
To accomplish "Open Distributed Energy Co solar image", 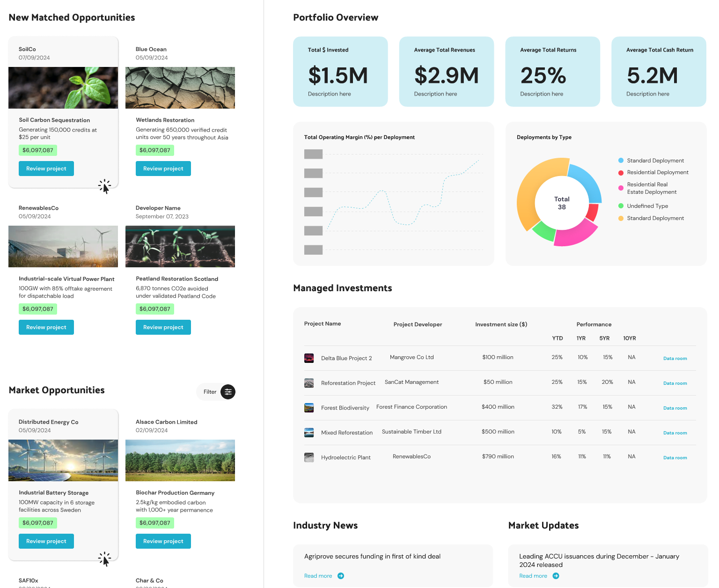I will click(63, 460).
